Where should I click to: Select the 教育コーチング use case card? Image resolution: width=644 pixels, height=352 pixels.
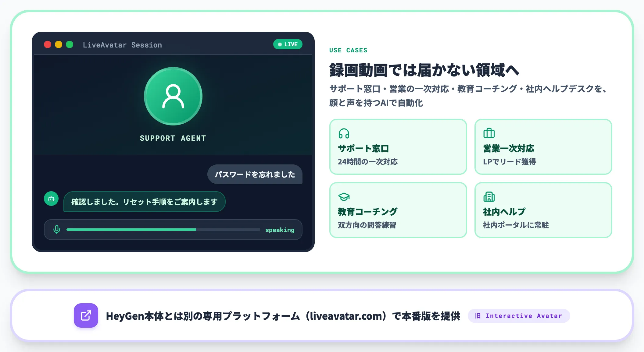pos(398,210)
